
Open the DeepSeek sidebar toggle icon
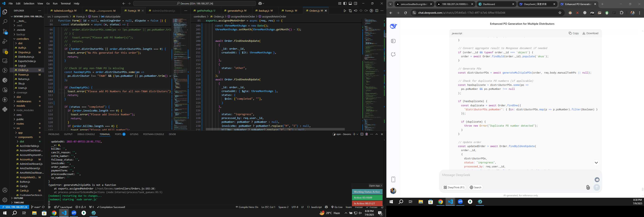pyautogui.click(x=393, y=41)
